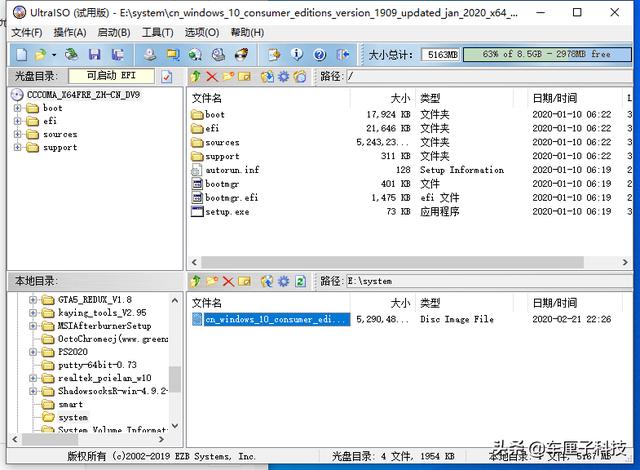The width and height of the screenshot is (640, 470).
Task: Open the 选项(O) menu
Action: coord(202,32)
